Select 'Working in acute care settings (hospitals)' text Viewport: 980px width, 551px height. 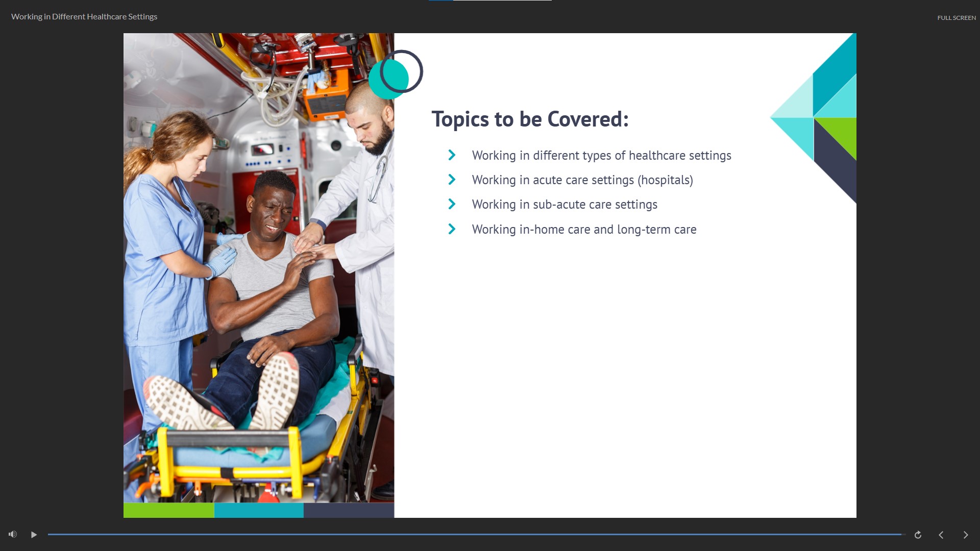[x=582, y=180]
